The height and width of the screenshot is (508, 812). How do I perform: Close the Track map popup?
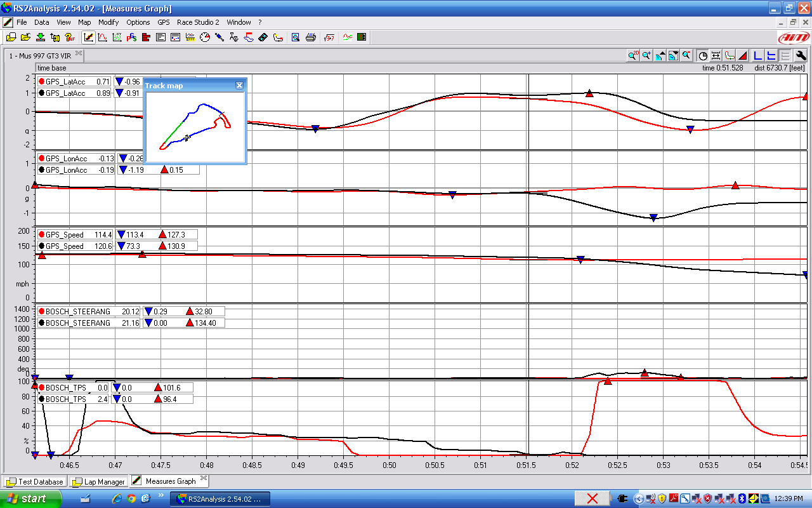coord(239,86)
